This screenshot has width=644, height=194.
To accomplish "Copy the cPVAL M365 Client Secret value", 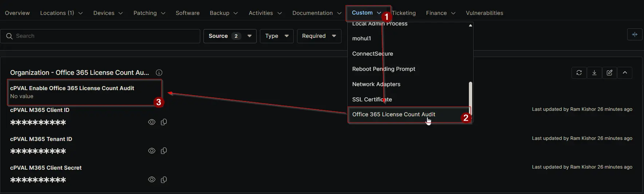I will [164, 179].
